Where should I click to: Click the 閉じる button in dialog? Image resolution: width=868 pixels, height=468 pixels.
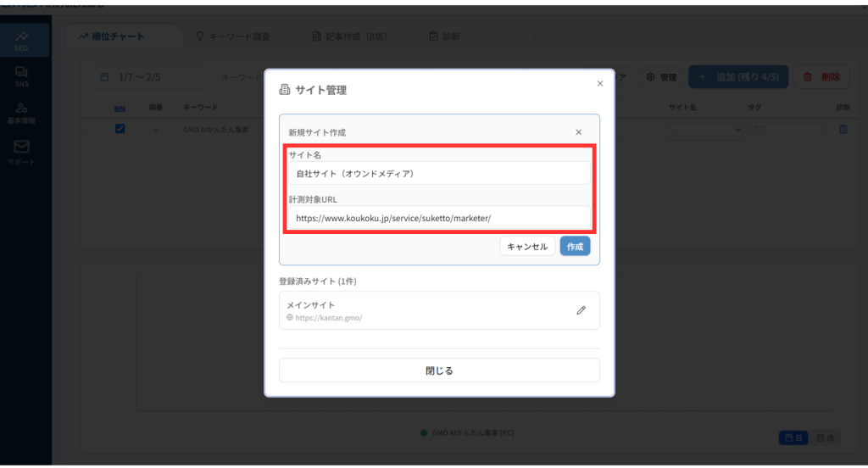coord(439,370)
